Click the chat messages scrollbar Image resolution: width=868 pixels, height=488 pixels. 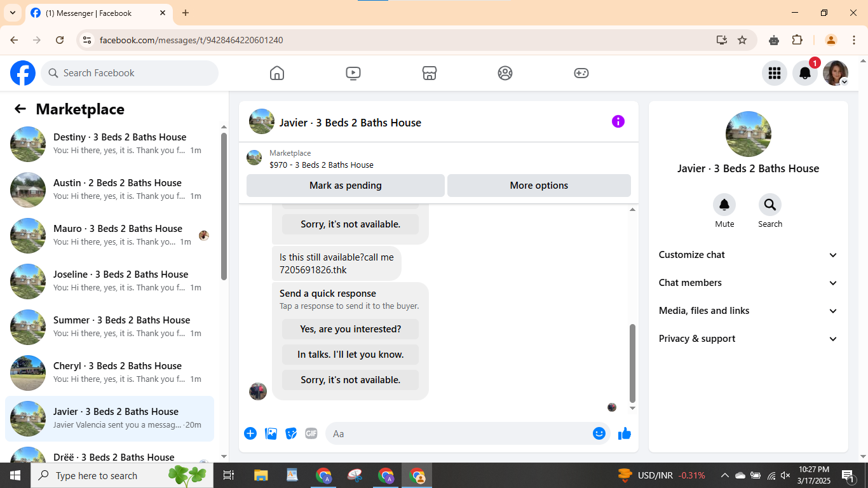632,363
